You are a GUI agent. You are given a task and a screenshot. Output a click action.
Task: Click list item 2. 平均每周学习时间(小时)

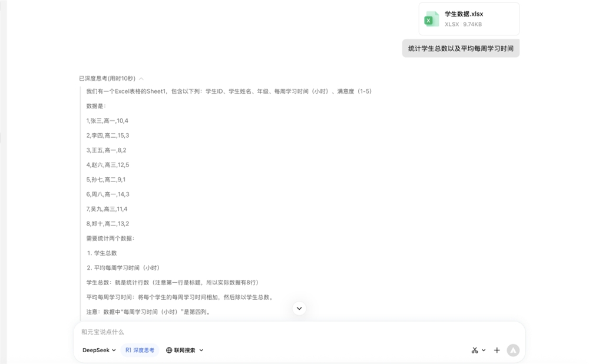(x=123, y=267)
